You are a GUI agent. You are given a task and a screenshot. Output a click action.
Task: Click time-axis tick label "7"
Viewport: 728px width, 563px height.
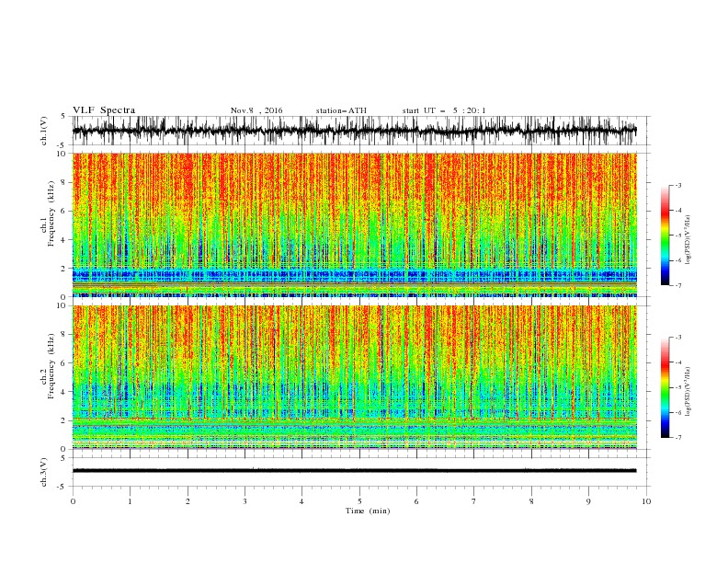coord(474,501)
